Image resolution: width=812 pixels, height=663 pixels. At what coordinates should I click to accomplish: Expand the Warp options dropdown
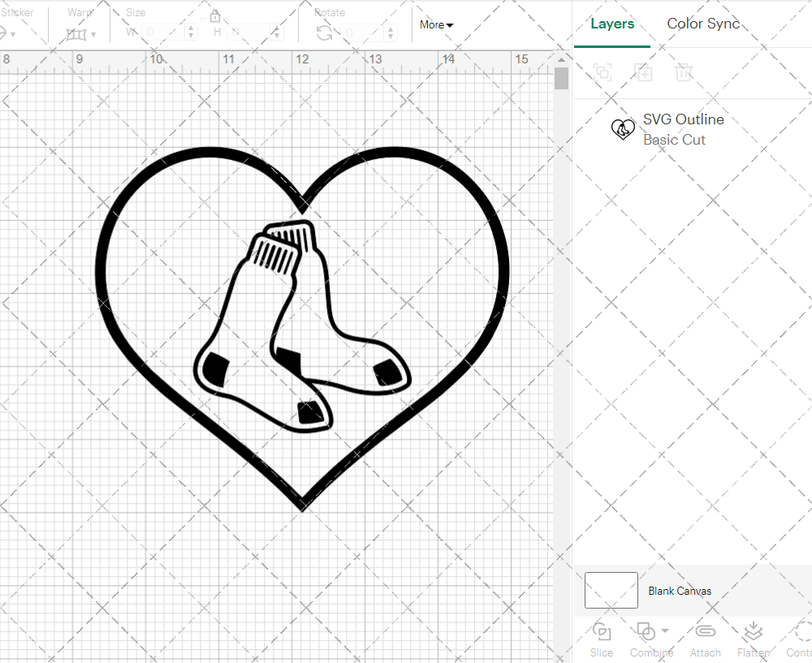pos(92,34)
